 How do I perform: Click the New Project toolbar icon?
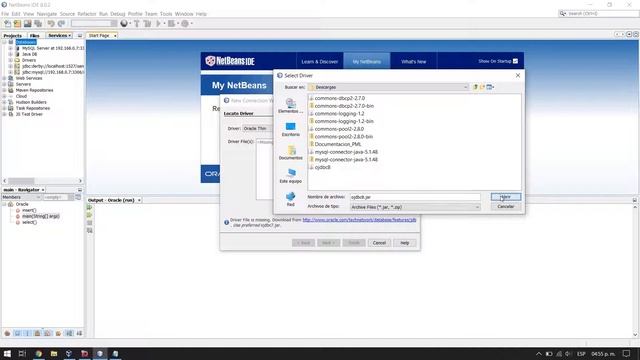(x=18, y=24)
